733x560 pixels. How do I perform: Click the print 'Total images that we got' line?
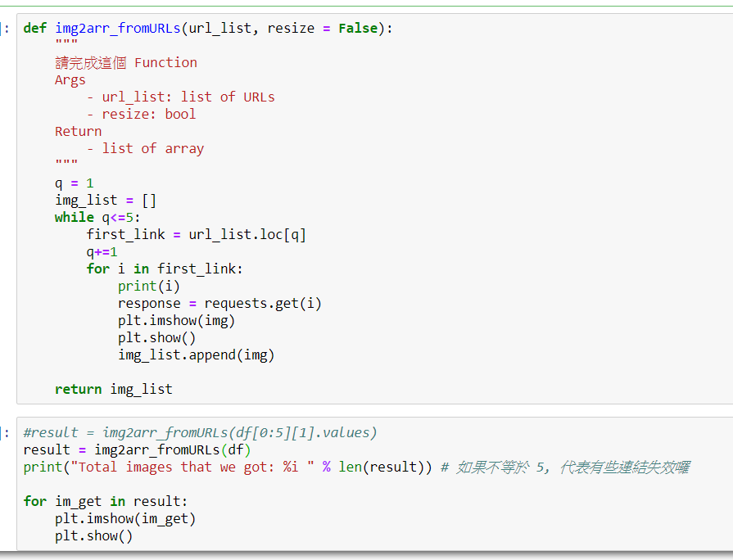(x=228, y=467)
